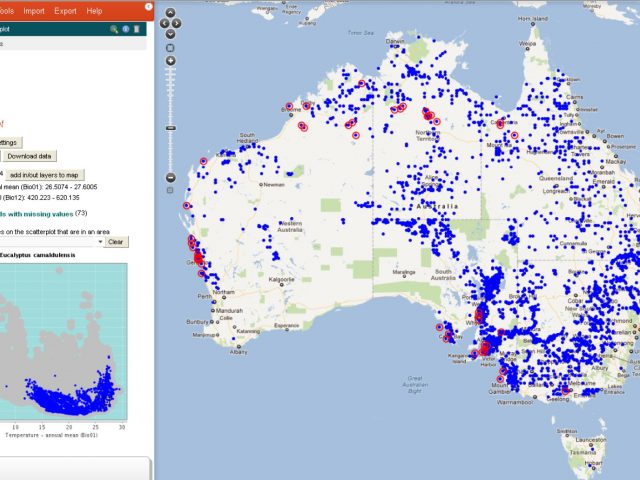Pan the map left with the arrow
The height and width of the screenshot is (480, 640).
pos(165,24)
